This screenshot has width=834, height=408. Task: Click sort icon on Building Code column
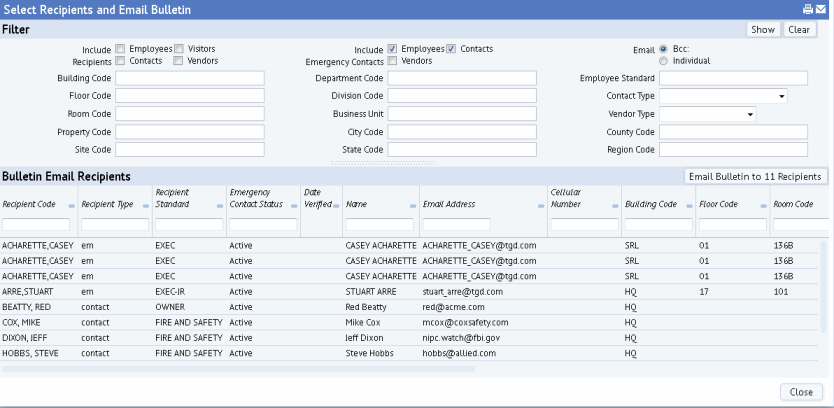tap(689, 205)
